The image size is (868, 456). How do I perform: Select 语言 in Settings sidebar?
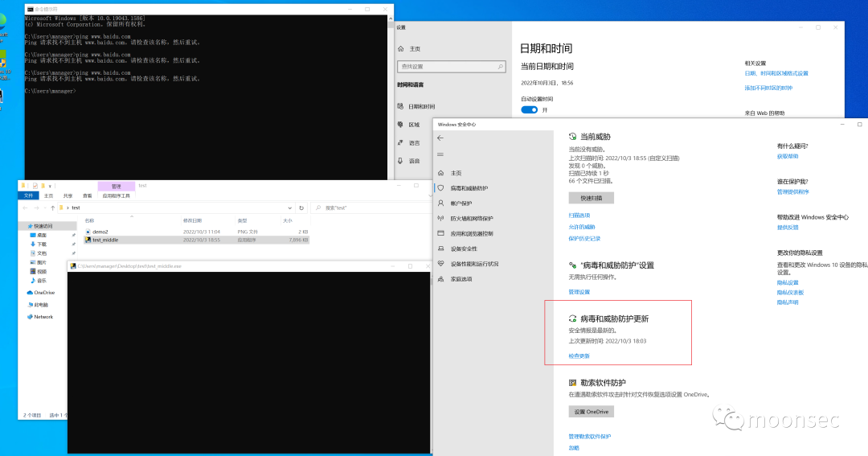(x=409, y=143)
